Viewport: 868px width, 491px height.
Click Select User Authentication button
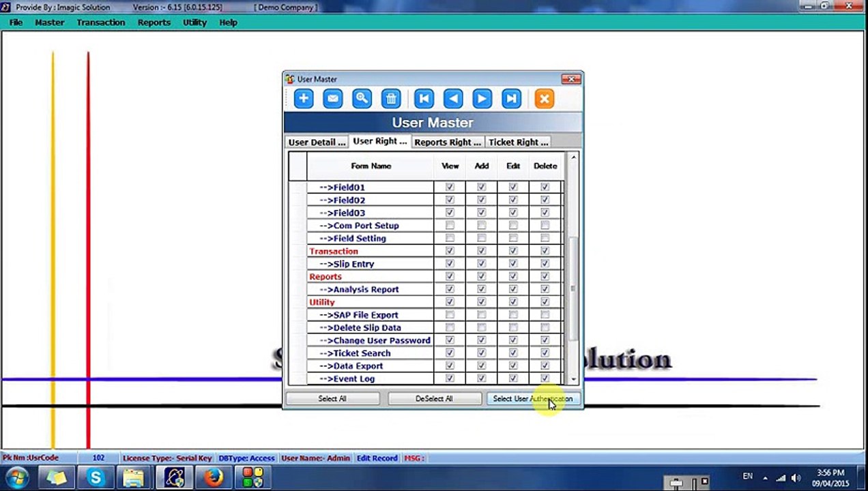coord(533,399)
